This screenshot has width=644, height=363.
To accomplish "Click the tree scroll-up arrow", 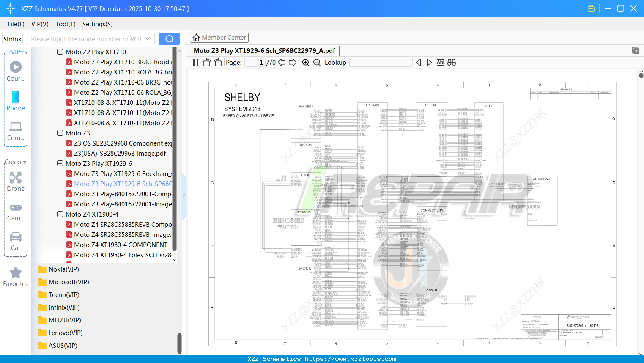I will point(179,51).
